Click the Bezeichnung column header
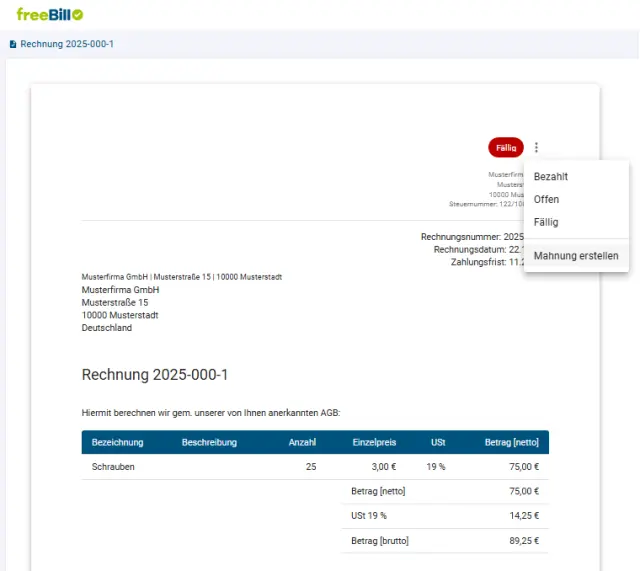Image resolution: width=640 pixels, height=571 pixels. click(118, 442)
